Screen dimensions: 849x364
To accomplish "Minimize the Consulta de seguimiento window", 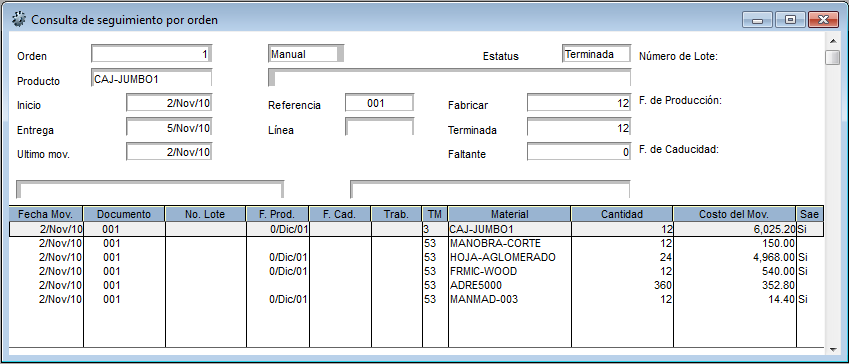I will [x=757, y=20].
